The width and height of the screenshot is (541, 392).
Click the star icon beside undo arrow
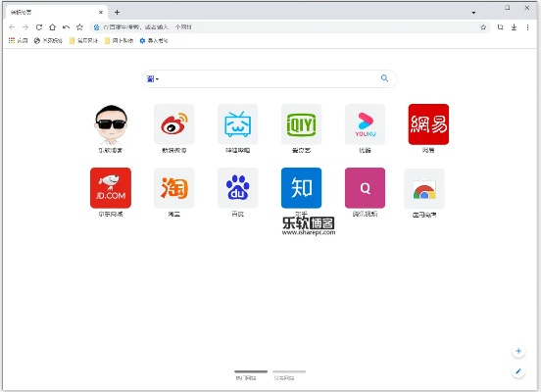pos(79,26)
